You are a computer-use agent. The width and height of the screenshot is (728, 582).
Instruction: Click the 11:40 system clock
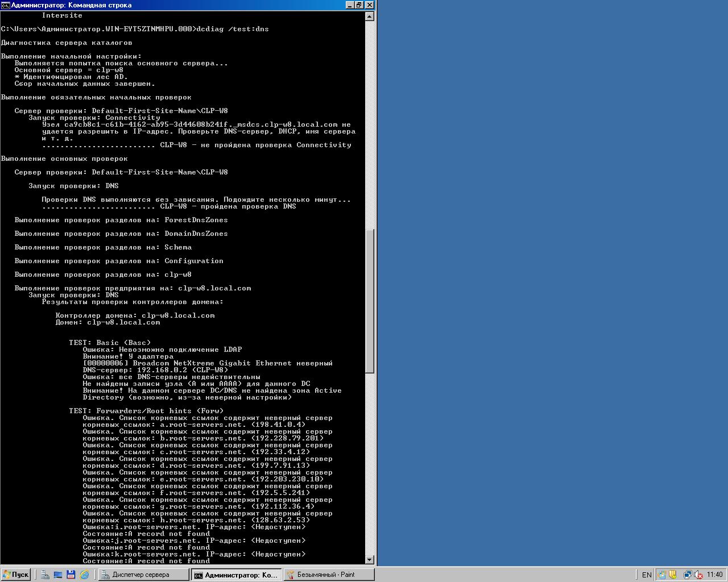coord(715,575)
